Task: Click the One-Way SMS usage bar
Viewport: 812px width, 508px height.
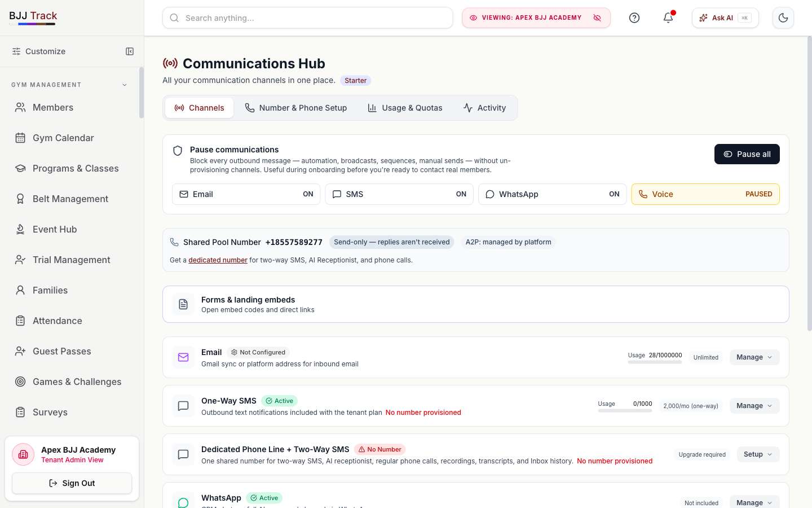Action: [x=625, y=411]
